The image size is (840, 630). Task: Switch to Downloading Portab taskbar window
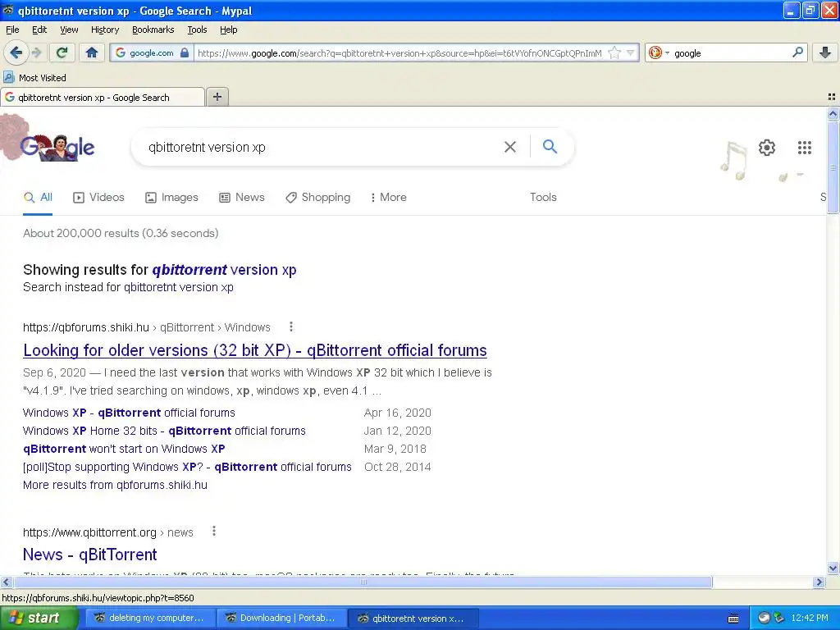(x=281, y=619)
